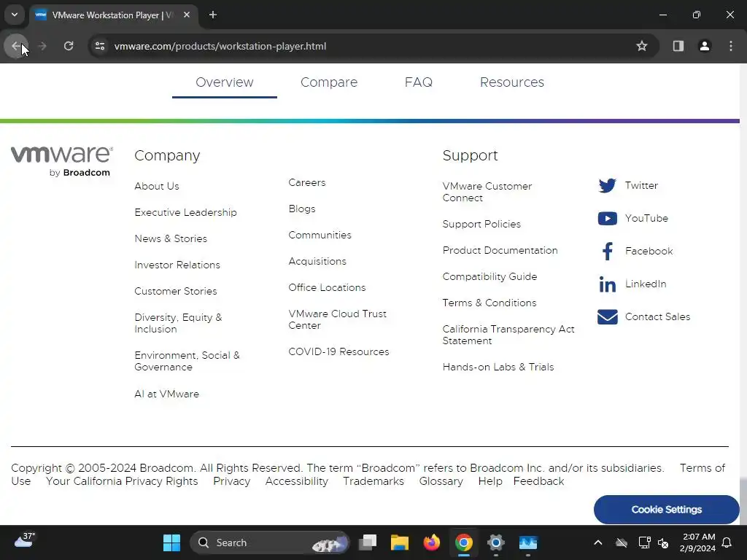747x560 pixels.
Task: Open a new browser tab
Action: (213, 15)
